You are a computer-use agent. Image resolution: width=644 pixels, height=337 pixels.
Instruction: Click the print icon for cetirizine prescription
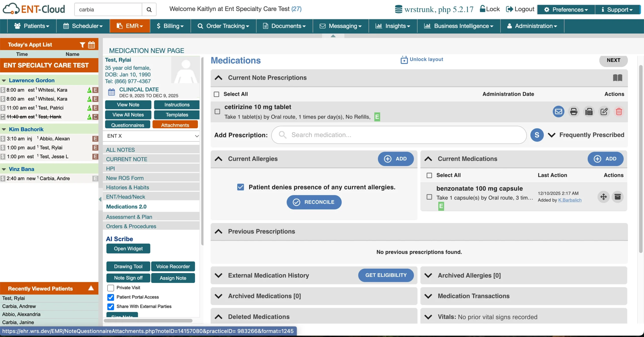[574, 111]
